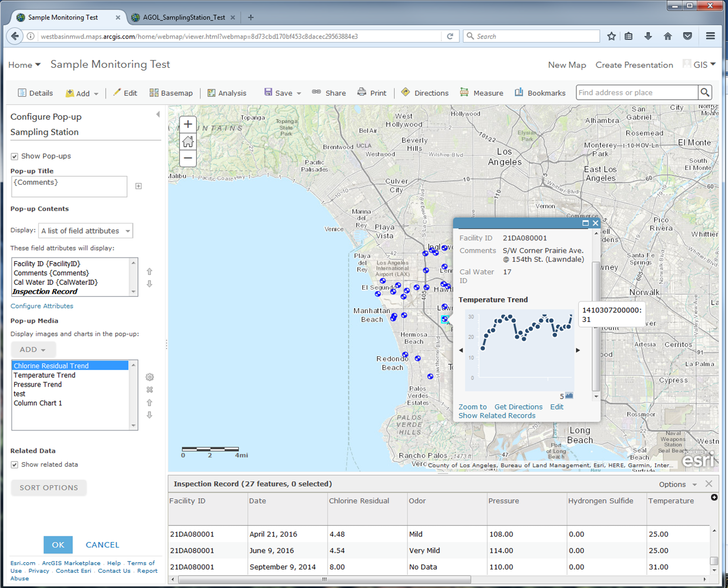Click the map default extent home icon
The height and width of the screenshot is (588, 728).
(188, 141)
